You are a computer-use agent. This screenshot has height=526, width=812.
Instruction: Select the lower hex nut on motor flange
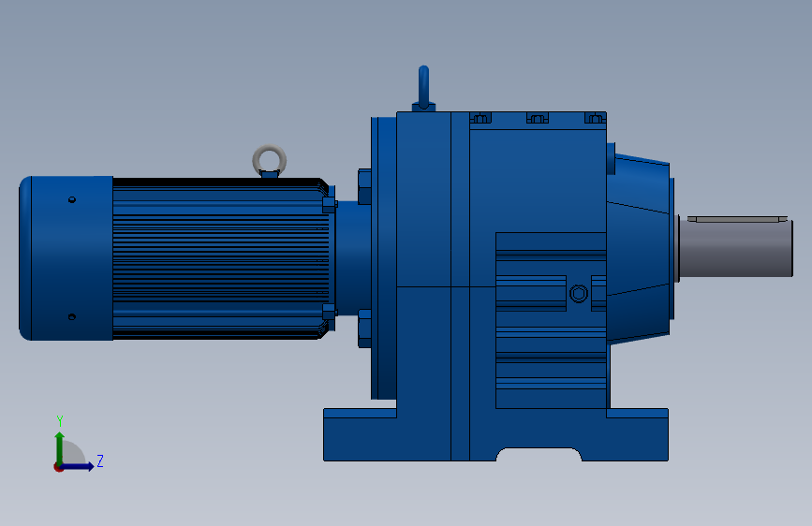click(x=364, y=329)
